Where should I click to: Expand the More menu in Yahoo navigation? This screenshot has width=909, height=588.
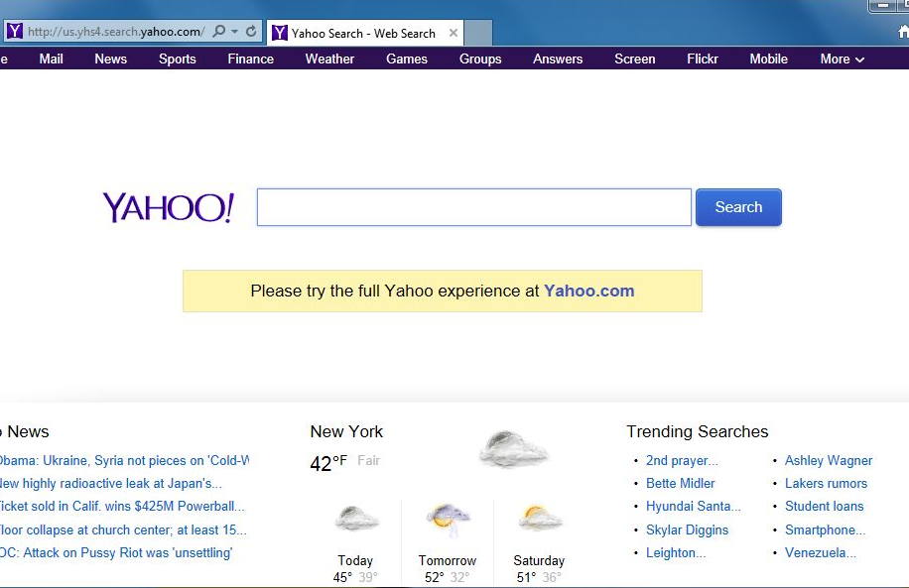pos(842,59)
